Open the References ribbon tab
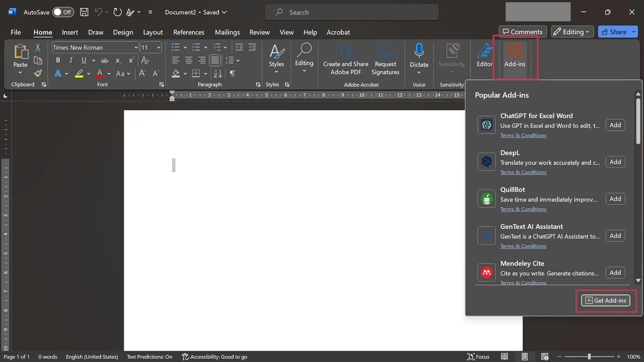644x362 pixels. tap(189, 32)
